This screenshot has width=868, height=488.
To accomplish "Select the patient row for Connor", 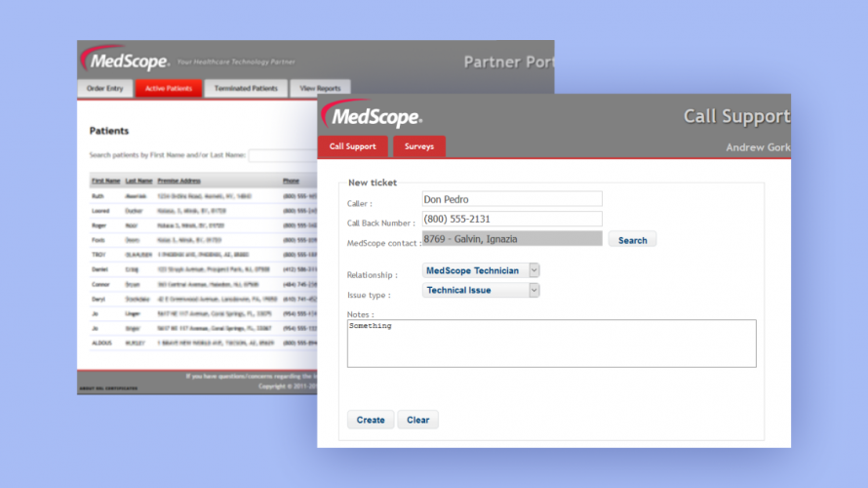I will point(203,284).
